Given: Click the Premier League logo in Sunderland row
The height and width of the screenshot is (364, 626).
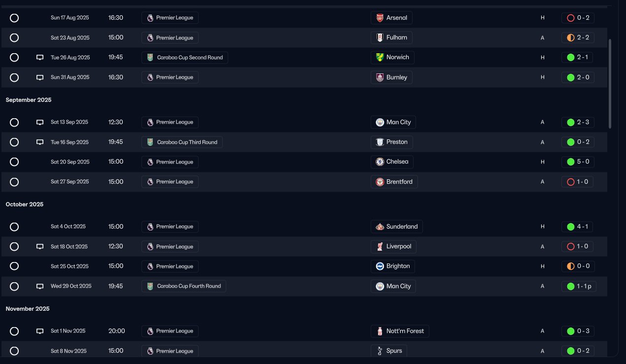Looking at the screenshot, I should pyautogui.click(x=150, y=227).
